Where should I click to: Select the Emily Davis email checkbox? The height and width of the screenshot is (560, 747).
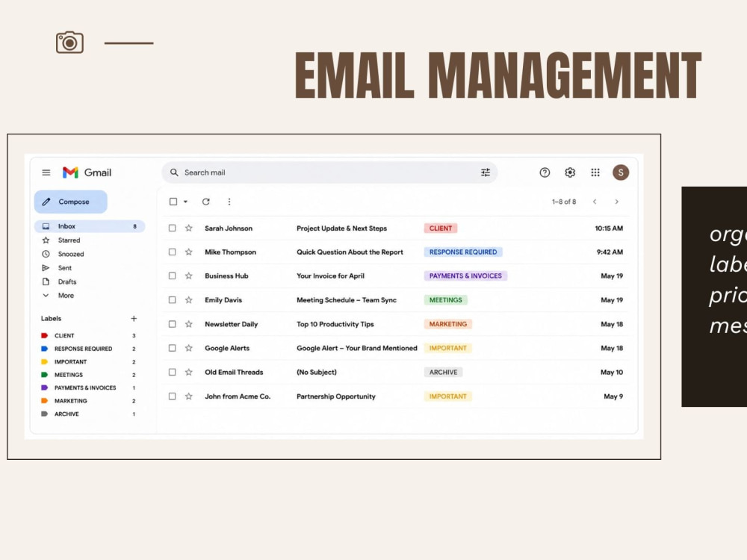pyautogui.click(x=172, y=300)
